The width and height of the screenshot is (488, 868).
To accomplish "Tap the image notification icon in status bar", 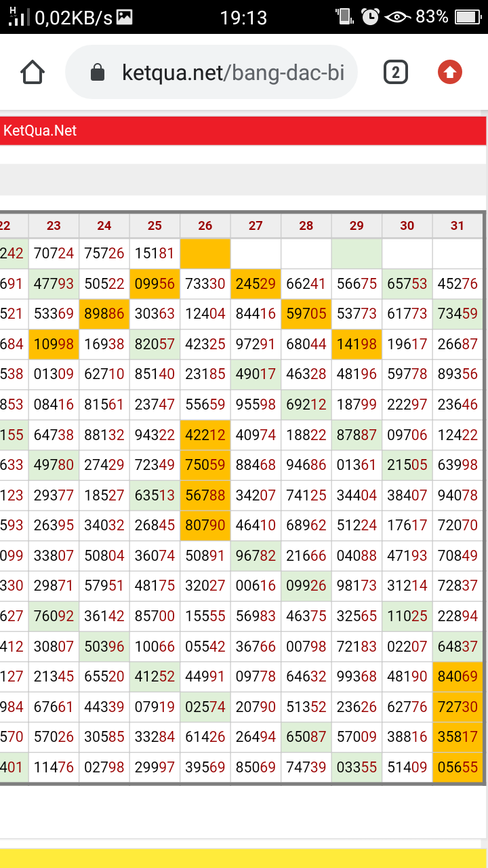I will click(x=124, y=18).
